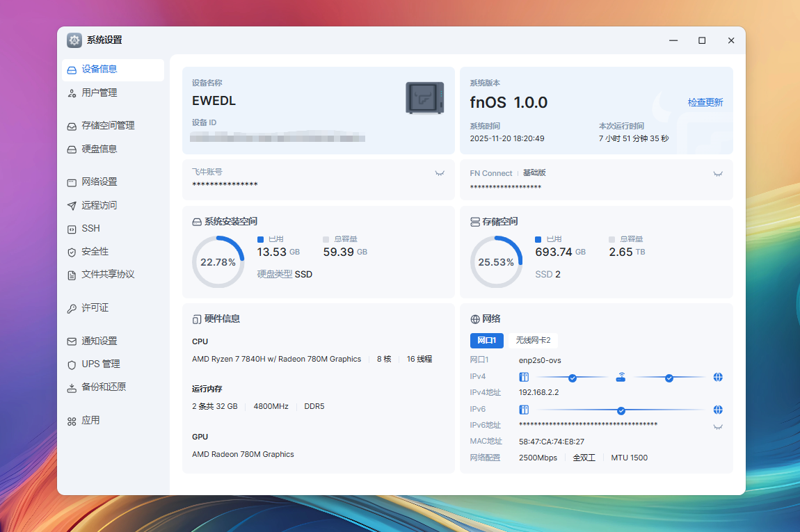This screenshot has height=532, width=800.
Task: Select the 远程访问 paper plane icon
Action: point(72,206)
